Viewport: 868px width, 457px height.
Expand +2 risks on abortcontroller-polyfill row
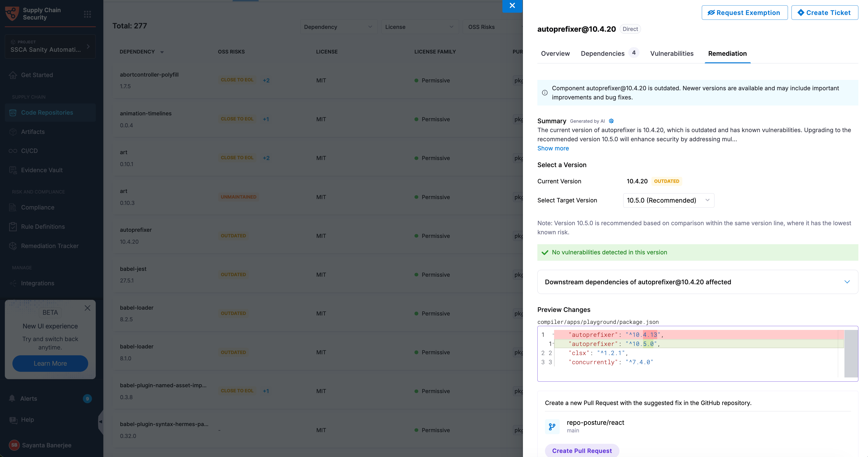pyautogui.click(x=266, y=81)
